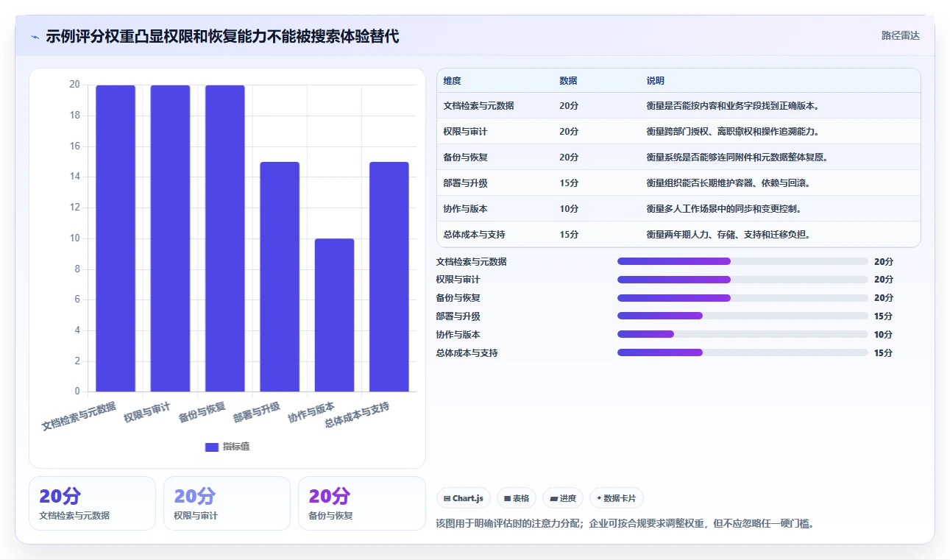Viewport: 950px width, 560px height.
Task: Click the Chart.js tag chip
Action: (x=464, y=498)
